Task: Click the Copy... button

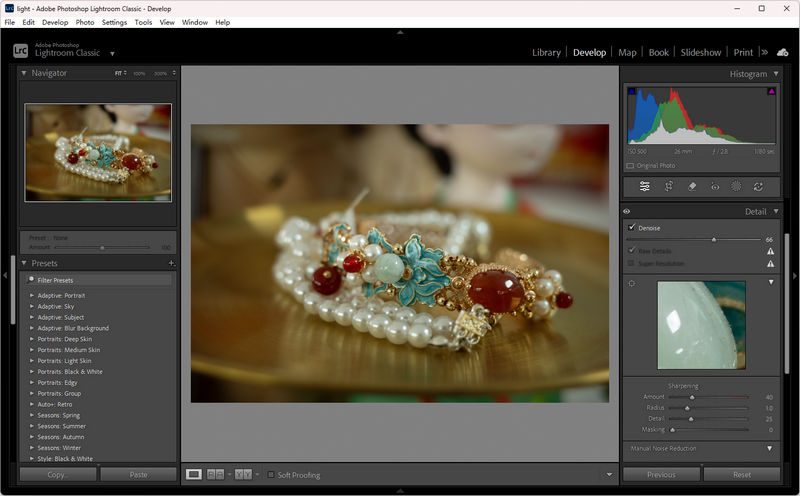Action: (57, 475)
